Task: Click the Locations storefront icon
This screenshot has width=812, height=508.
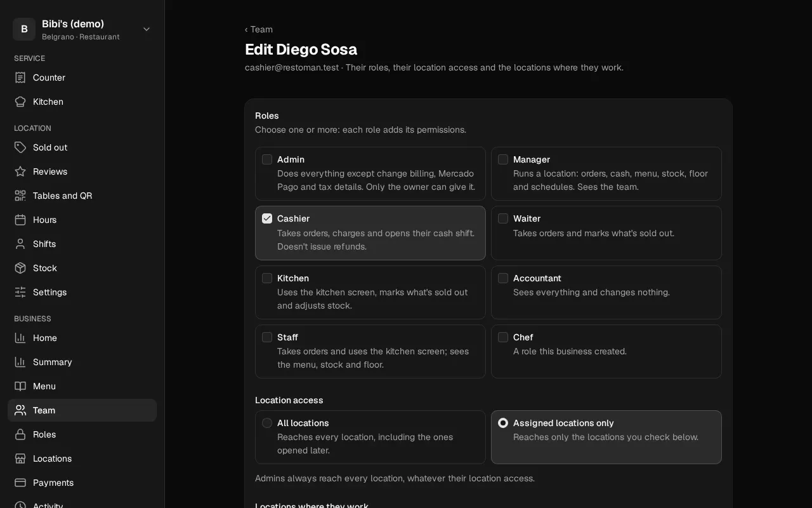Action: click(20, 458)
